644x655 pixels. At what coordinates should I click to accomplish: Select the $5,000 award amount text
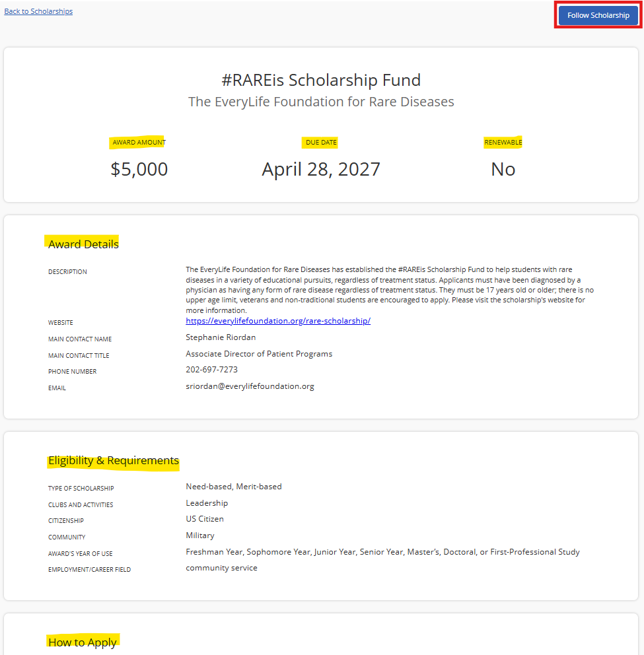tap(139, 169)
